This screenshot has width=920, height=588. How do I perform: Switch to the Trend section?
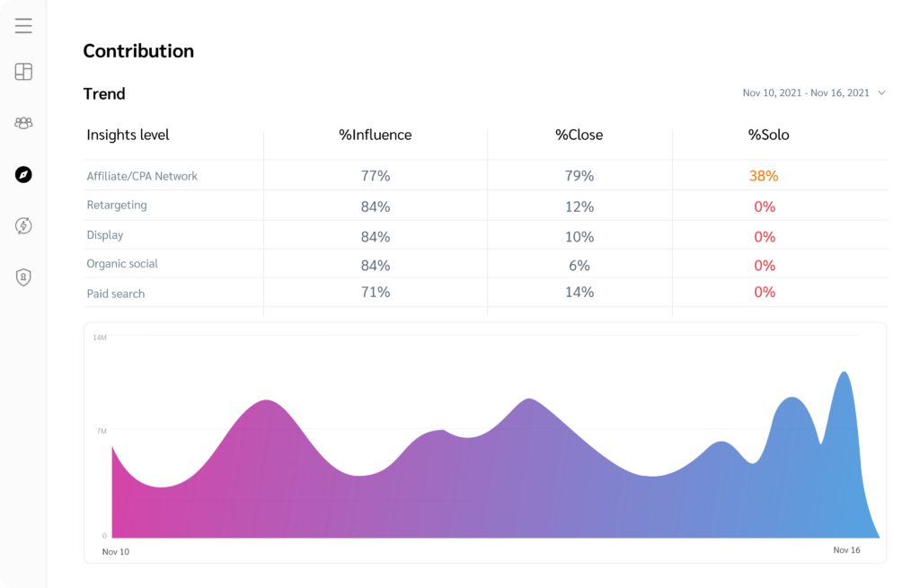(103, 93)
